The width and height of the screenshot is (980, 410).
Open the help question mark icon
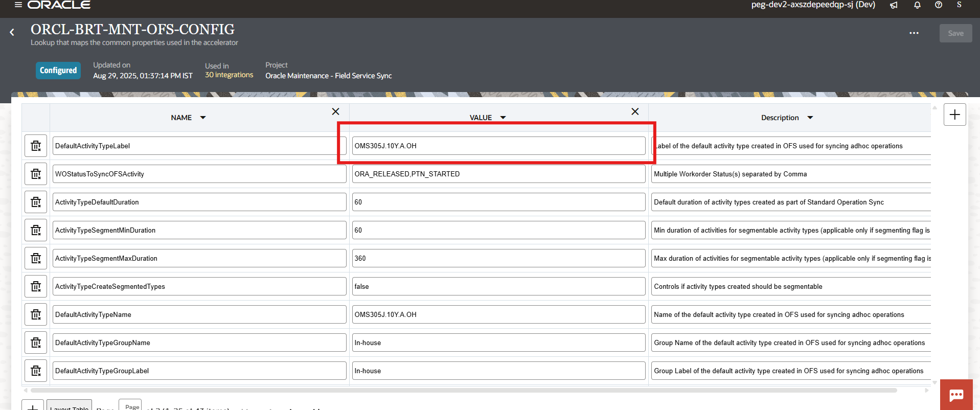[939, 5]
